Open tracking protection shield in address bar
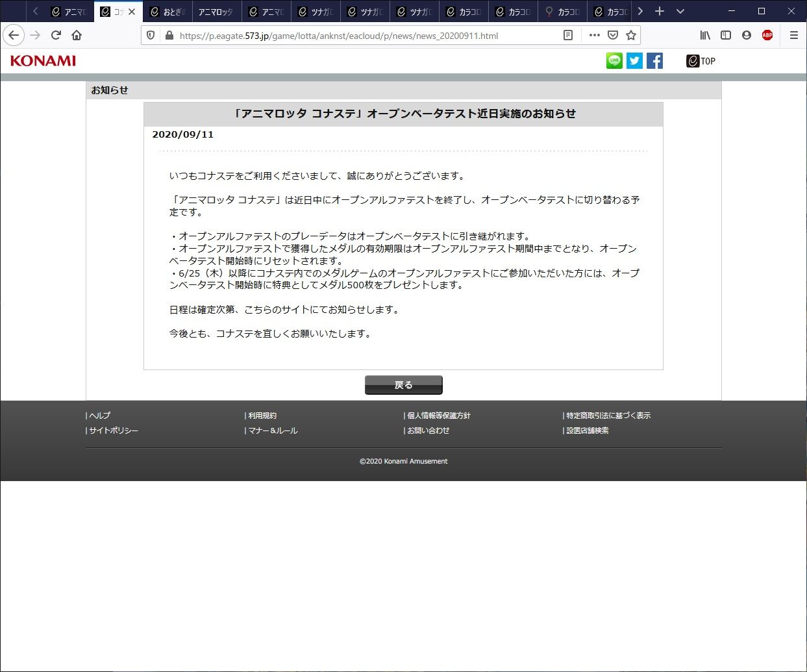Screen dimensions: 807x672 pyautogui.click(x=151, y=35)
